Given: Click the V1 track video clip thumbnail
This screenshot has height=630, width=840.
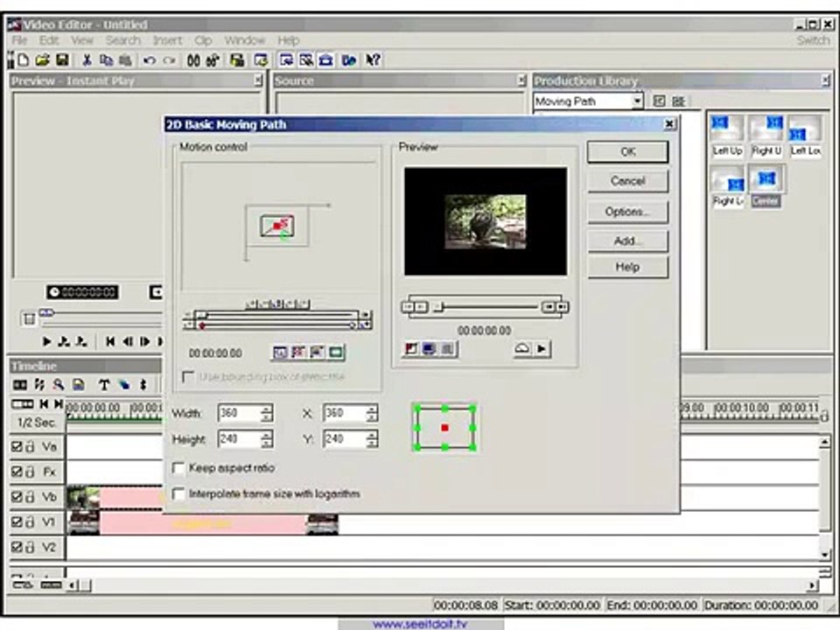Looking at the screenshot, I should tap(84, 522).
